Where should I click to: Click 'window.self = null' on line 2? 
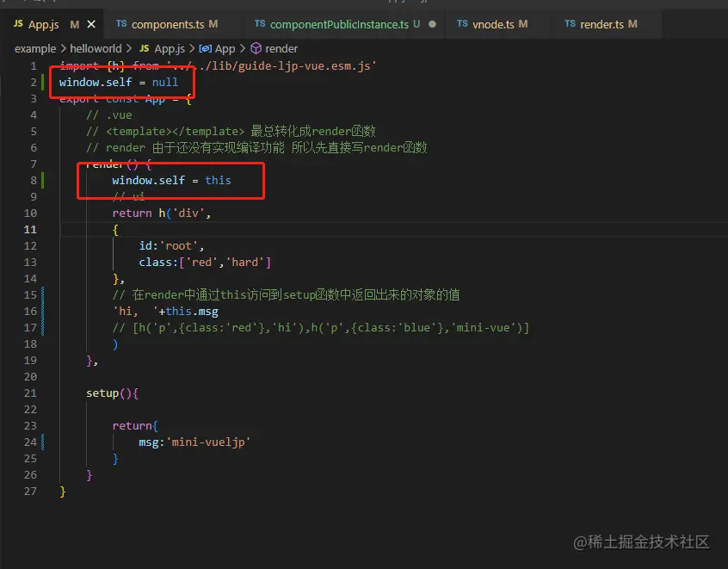click(x=119, y=83)
